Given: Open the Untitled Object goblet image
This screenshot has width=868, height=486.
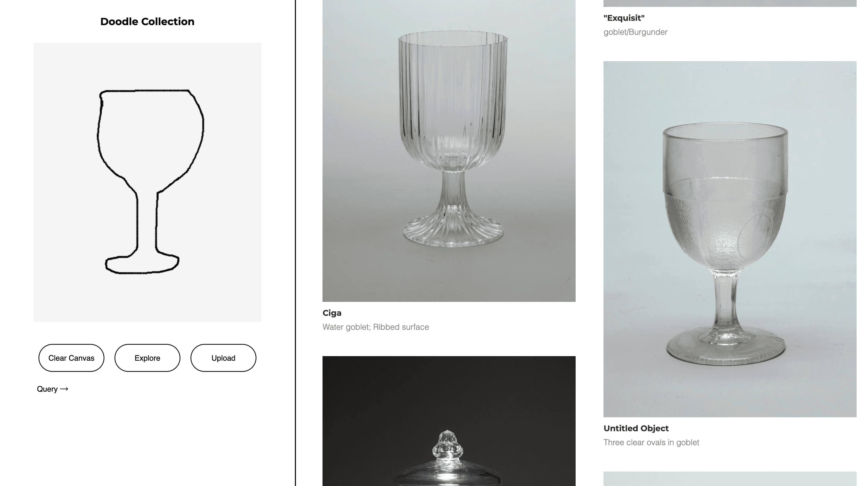Looking at the screenshot, I should pos(730,239).
